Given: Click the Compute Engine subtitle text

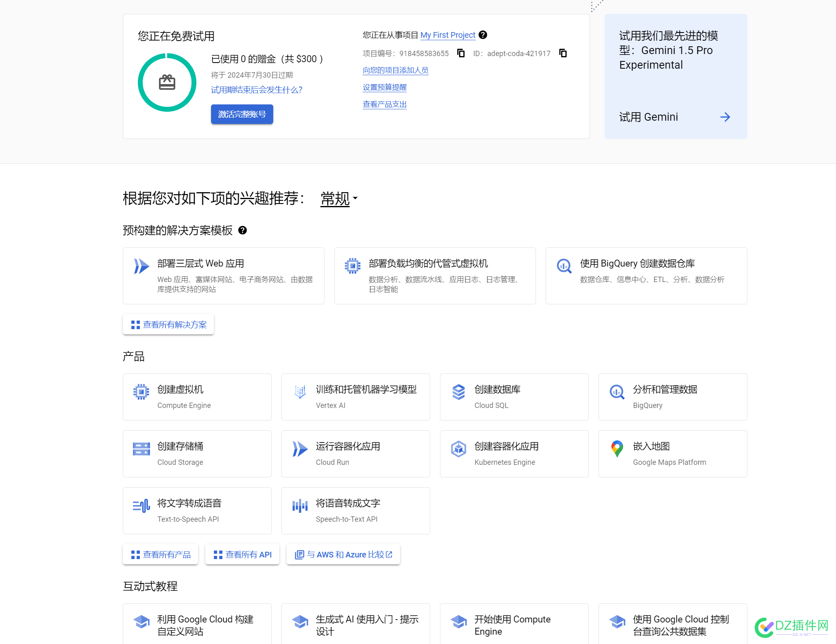Looking at the screenshot, I should point(184,405).
